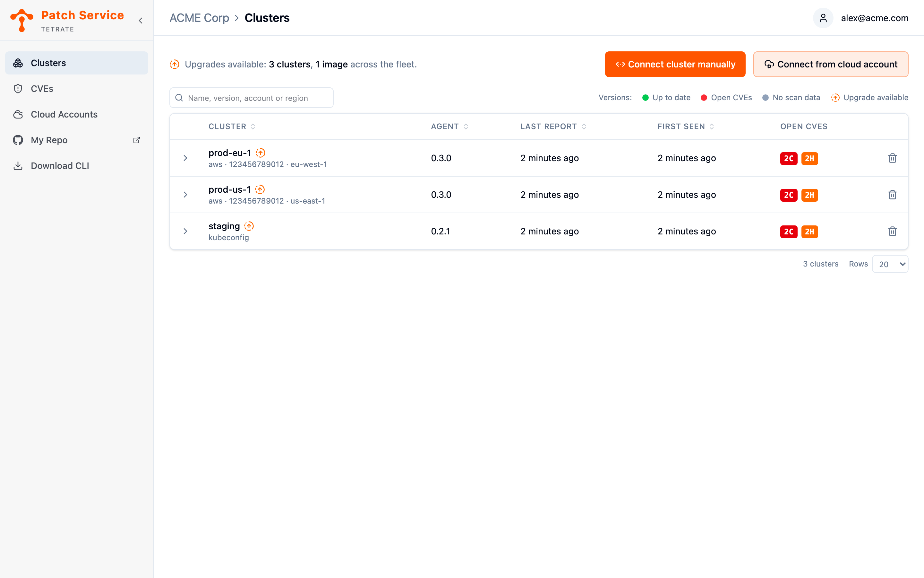Focus the Name, version, account search field
924x578 pixels.
click(x=251, y=98)
